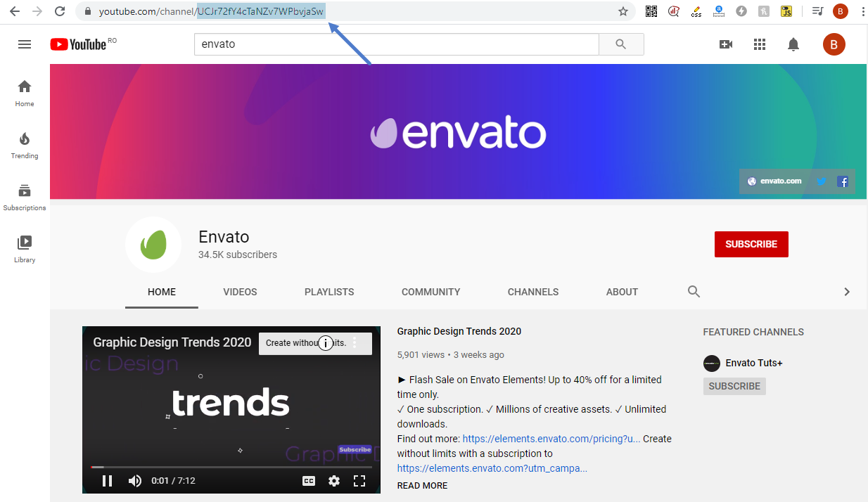Screen dimensions: 868x502
Task: Pause the Graphic Design Trends video
Action: tap(108, 481)
